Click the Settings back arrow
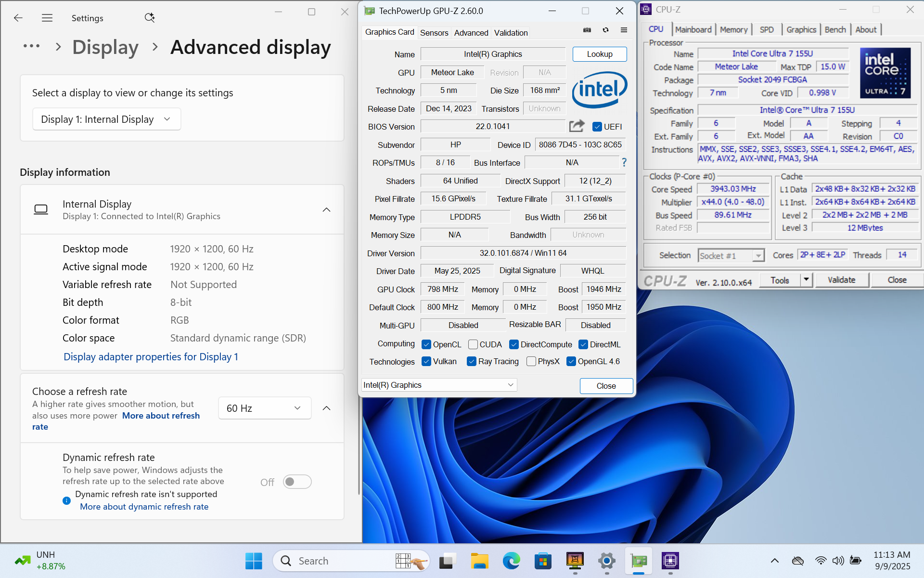This screenshot has height=578, width=924. pos(18,18)
